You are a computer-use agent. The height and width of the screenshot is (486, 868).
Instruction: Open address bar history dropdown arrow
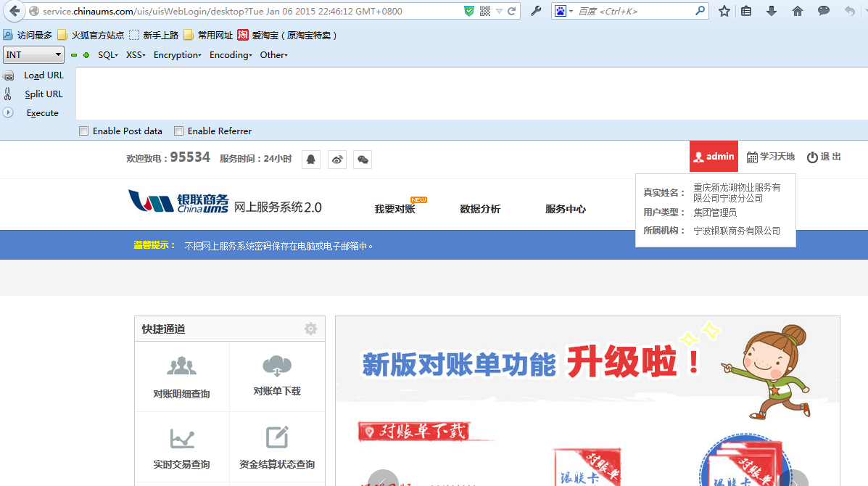click(499, 11)
